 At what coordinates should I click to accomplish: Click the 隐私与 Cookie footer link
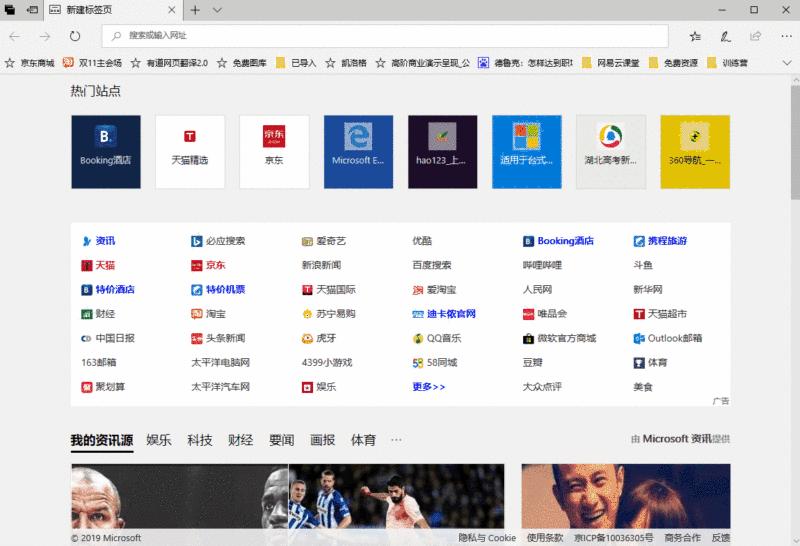pos(487,538)
